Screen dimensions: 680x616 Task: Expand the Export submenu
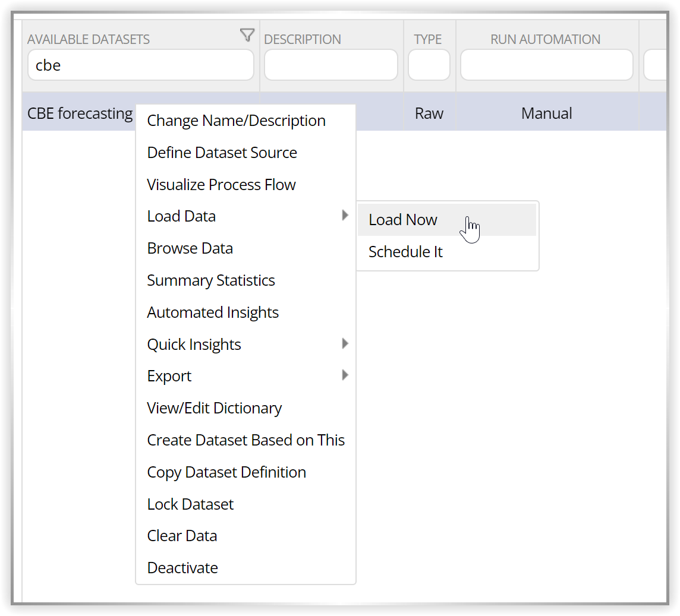pyautogui.click(x=245, y=376)
